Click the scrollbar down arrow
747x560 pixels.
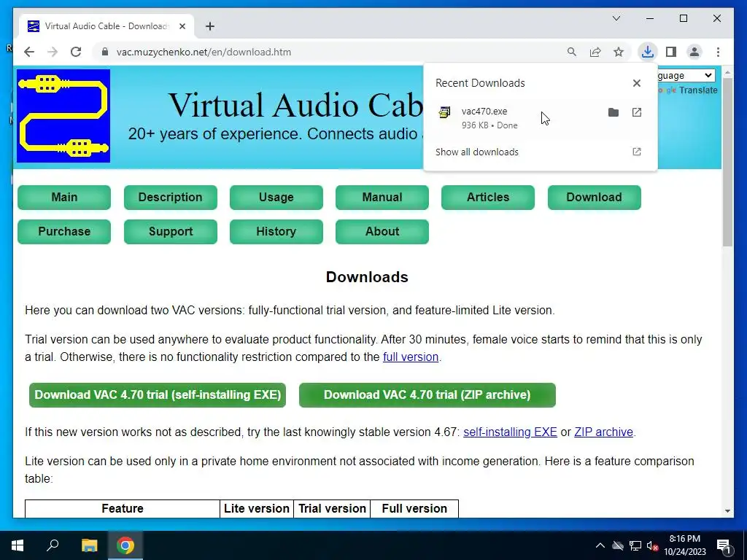727,511
